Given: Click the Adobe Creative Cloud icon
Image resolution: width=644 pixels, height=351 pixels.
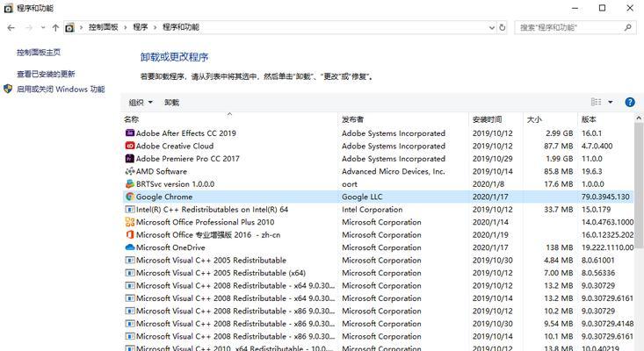Looking at the screenshot, I should tap(130, 146).
